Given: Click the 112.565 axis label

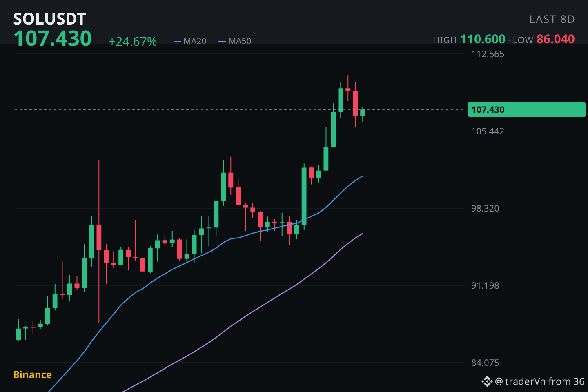Looking at the screenshot, I should (488, 54).
